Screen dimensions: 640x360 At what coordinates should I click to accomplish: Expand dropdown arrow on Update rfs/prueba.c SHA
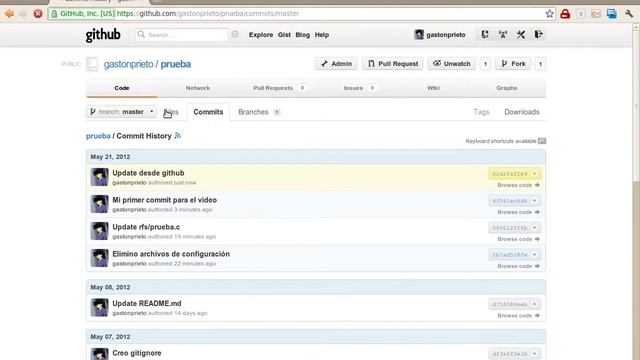point(534,227)
